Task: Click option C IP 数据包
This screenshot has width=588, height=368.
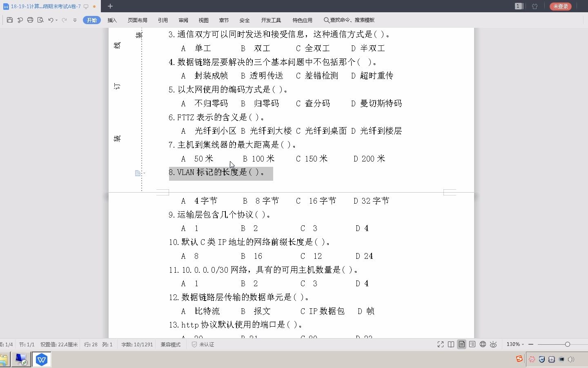Action: coord(323,311)
